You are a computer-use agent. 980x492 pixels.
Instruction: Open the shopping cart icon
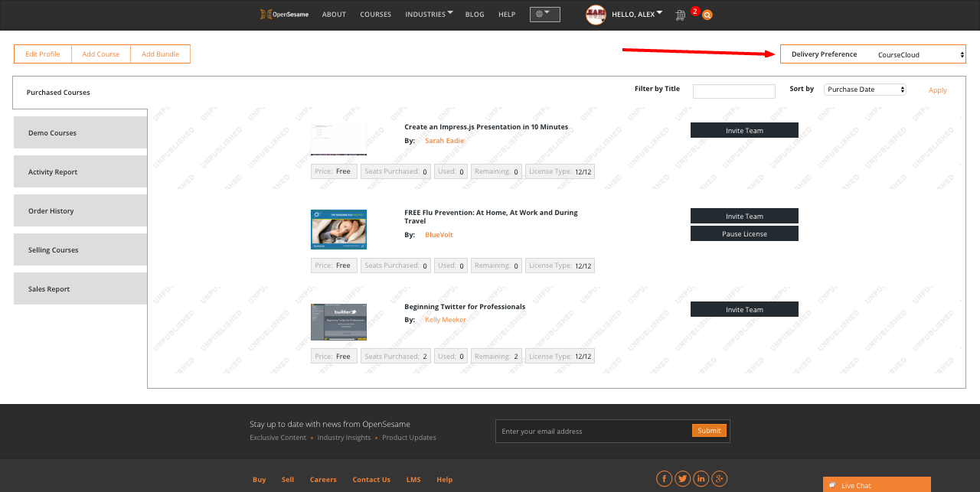pyautogui.click(x=680, y=15)
